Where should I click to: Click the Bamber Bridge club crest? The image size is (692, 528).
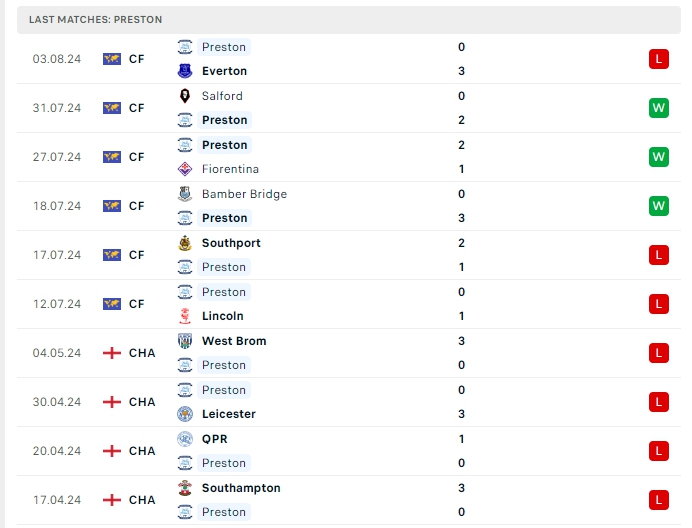click(185, 194)
